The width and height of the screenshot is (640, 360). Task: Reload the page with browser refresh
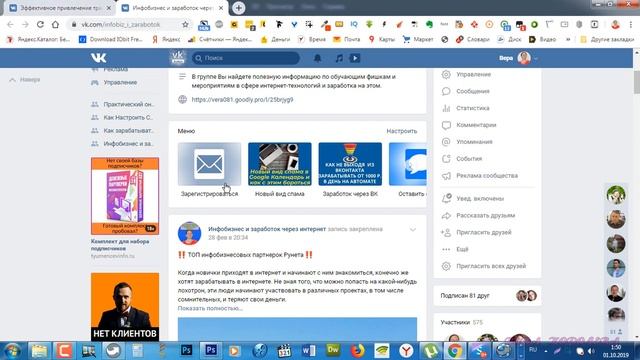40,24
